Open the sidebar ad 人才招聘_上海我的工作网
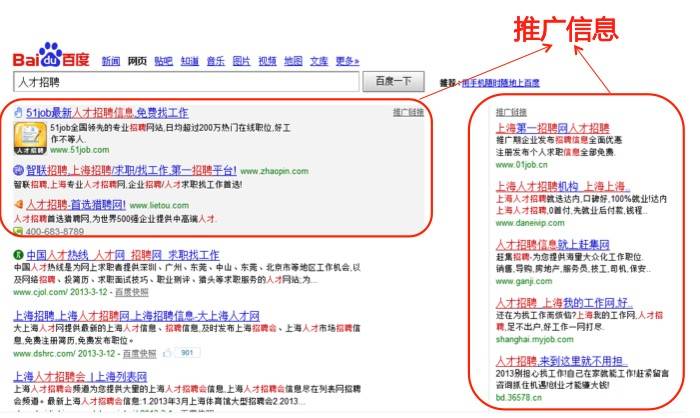700x418 pixels. pos(564,303)
